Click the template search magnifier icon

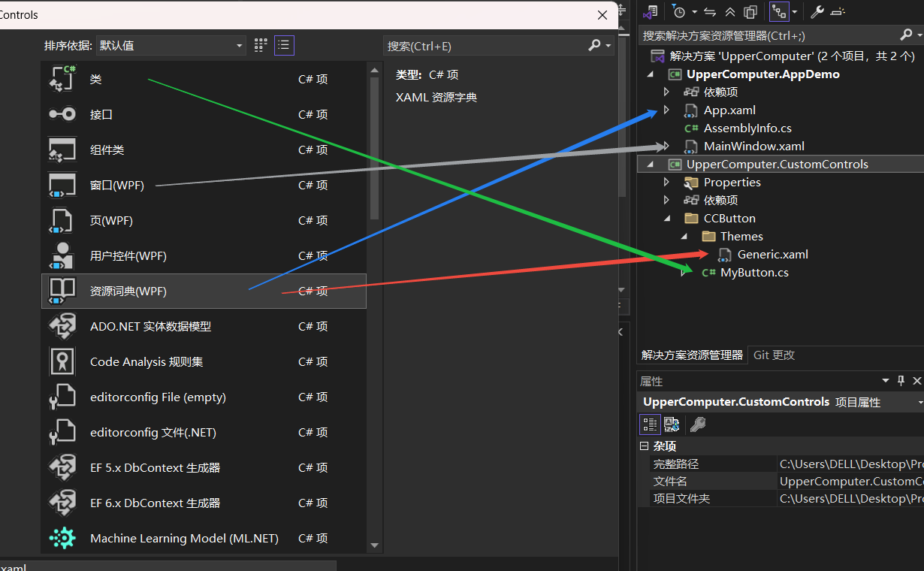click(595, 46)
